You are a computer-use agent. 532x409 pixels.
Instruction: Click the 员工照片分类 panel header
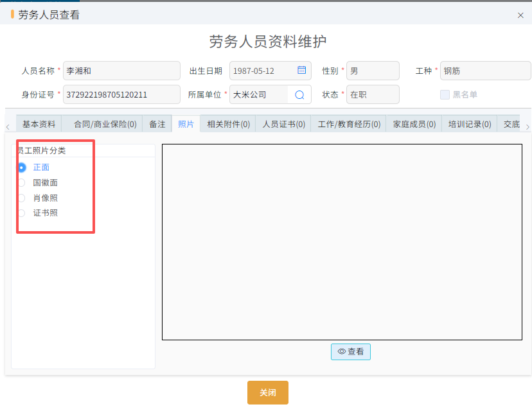[83, 151]
